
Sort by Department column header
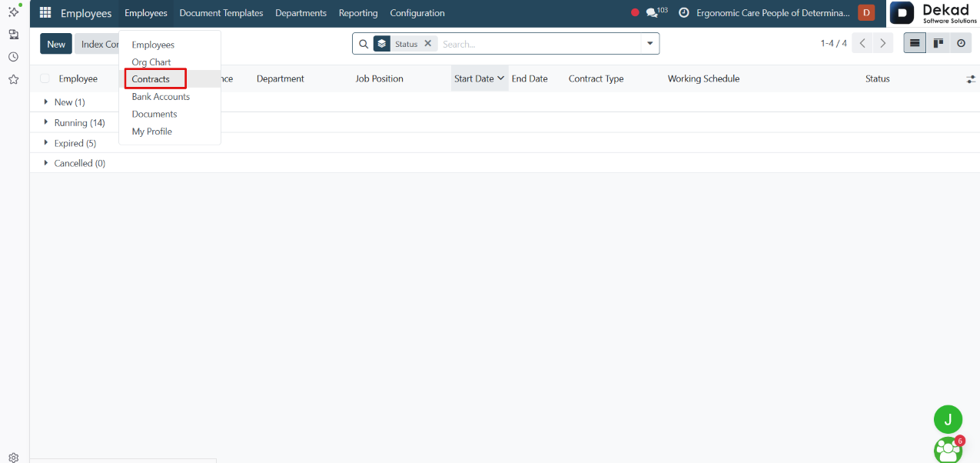pyautogui.click(x=281, y=78)
